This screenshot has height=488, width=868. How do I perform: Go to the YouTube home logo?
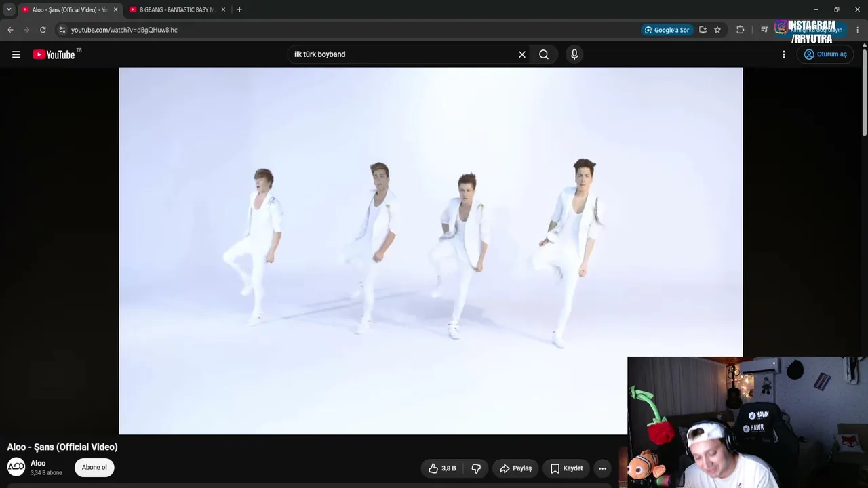point(54,54)
